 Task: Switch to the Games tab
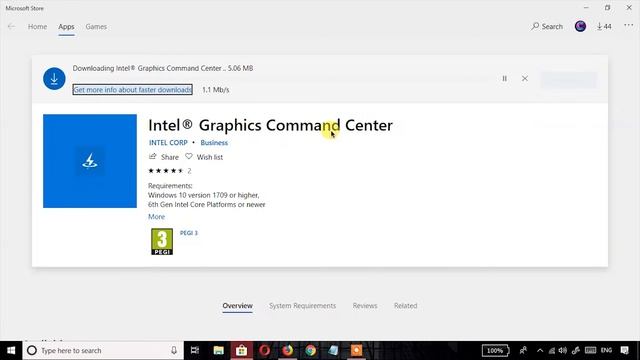coord(96,27)
